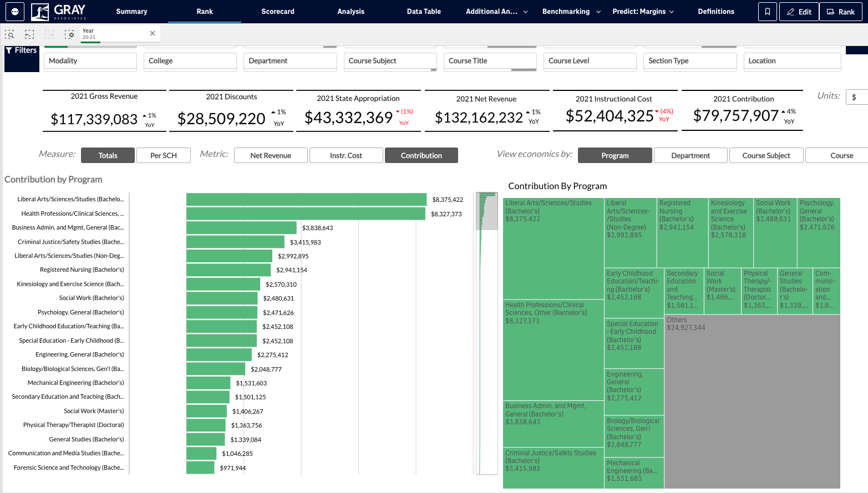Select the Per SCH measure
Image resolution: width=868 pixels, height=493 pixels.
[164, 155]
